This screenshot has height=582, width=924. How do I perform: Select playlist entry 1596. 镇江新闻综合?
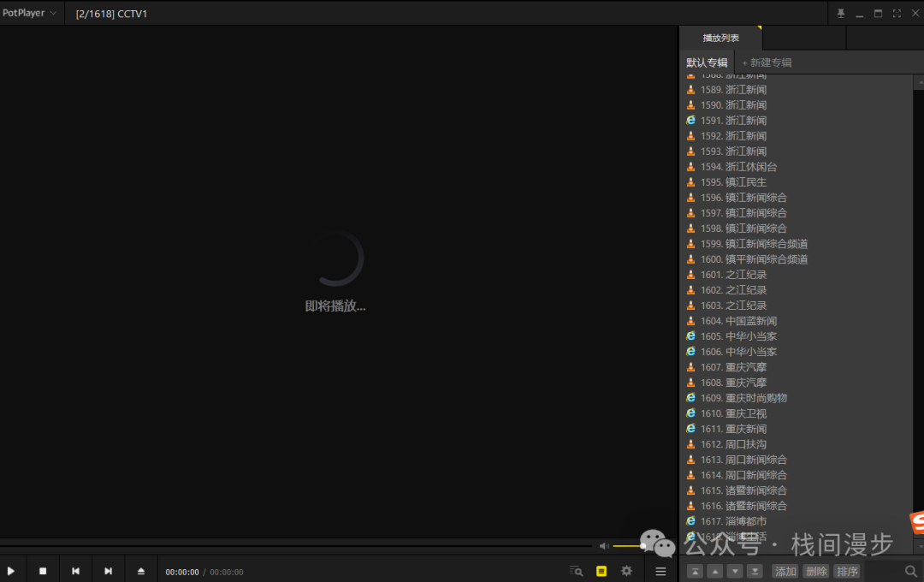tap(797, 198)
